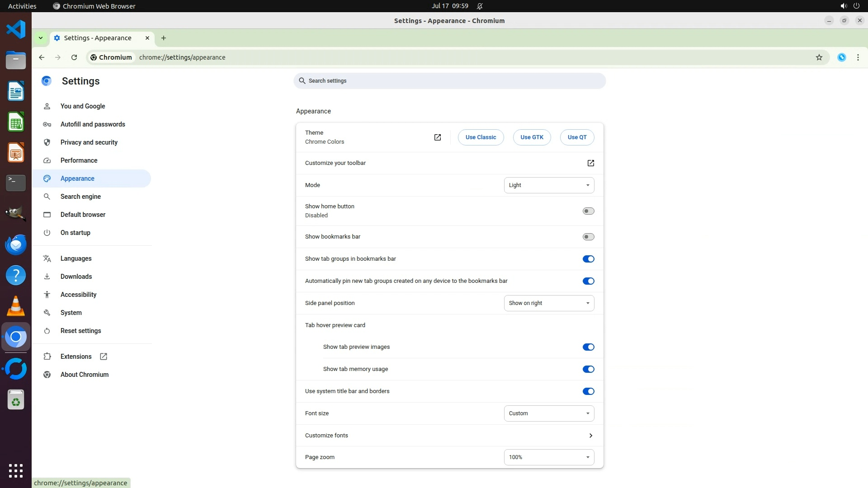The height and width of the screenshot is (488, 868).
Task: Click the profile avatar icon in toolbar
Action: tap(841, 57)
